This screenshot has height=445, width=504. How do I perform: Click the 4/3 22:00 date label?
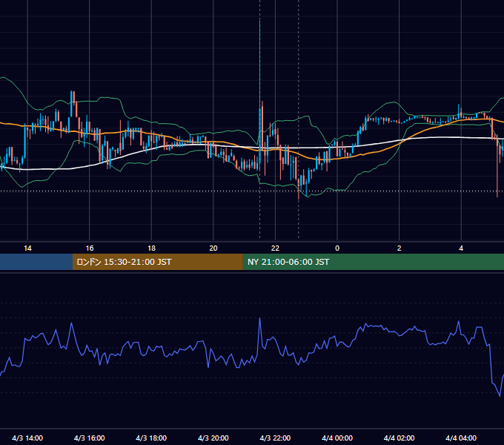pos(275,438)
